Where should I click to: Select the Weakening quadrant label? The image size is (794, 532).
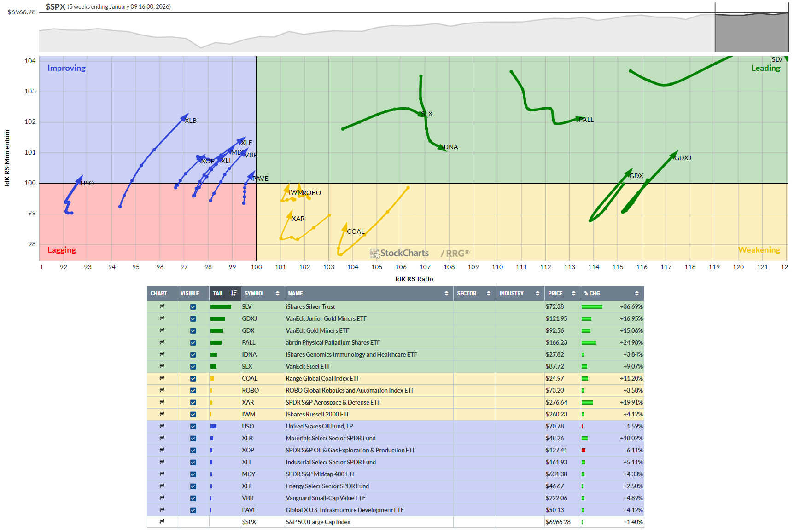(759, 250)
